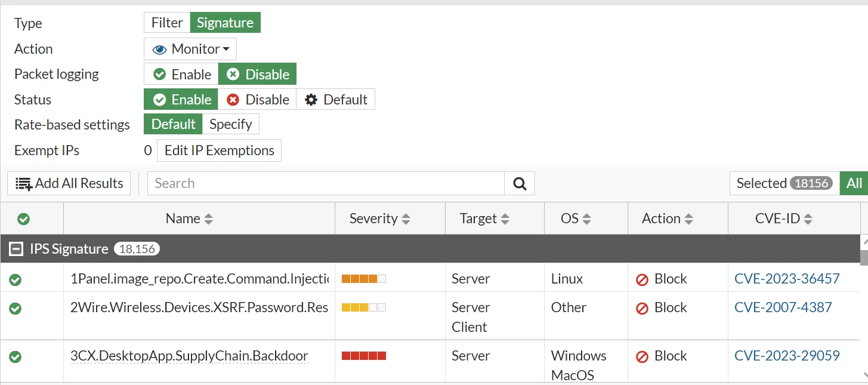
Task: Disable packet logging
Action: [257, 74]
